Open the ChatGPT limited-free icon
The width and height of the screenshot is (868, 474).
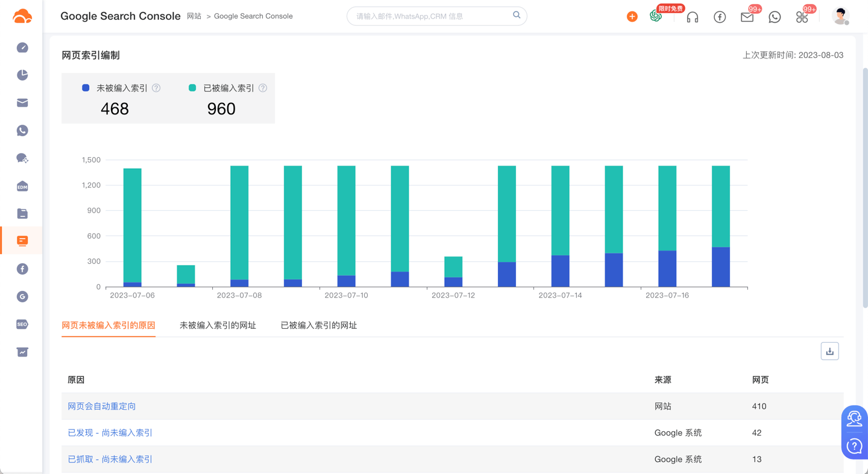point(656,16)
